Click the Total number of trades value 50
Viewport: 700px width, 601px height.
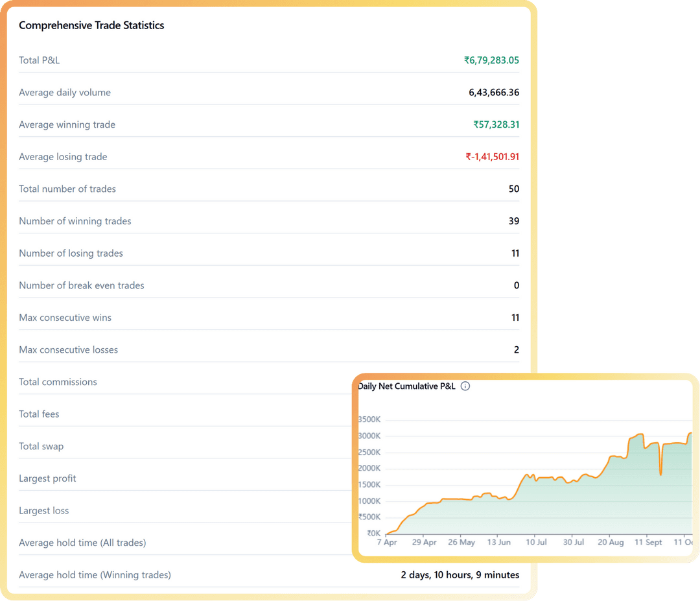(514, 189)
